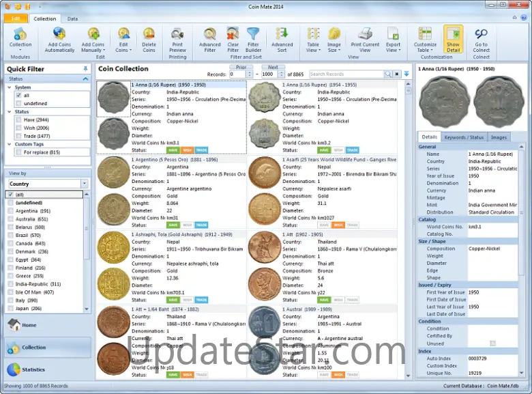532x394 pixels.
Task: Click Go to Colnect icon
Action: coord(481,40)
